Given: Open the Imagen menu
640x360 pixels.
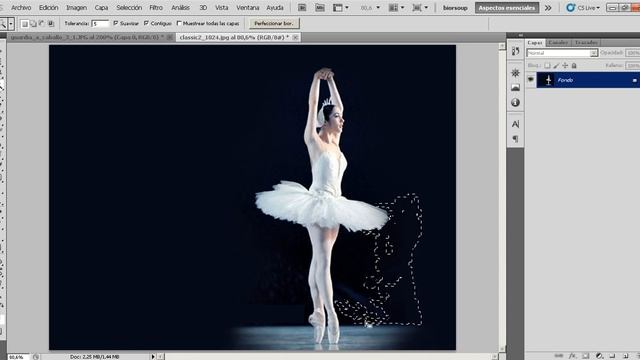Looking at the screenshot, I should coord(76,8).
